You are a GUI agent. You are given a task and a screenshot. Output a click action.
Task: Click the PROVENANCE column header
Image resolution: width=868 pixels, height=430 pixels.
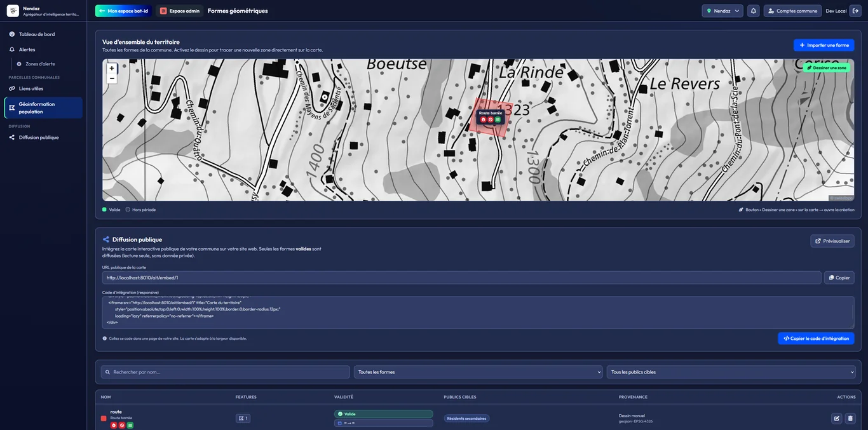click(633, 397)
